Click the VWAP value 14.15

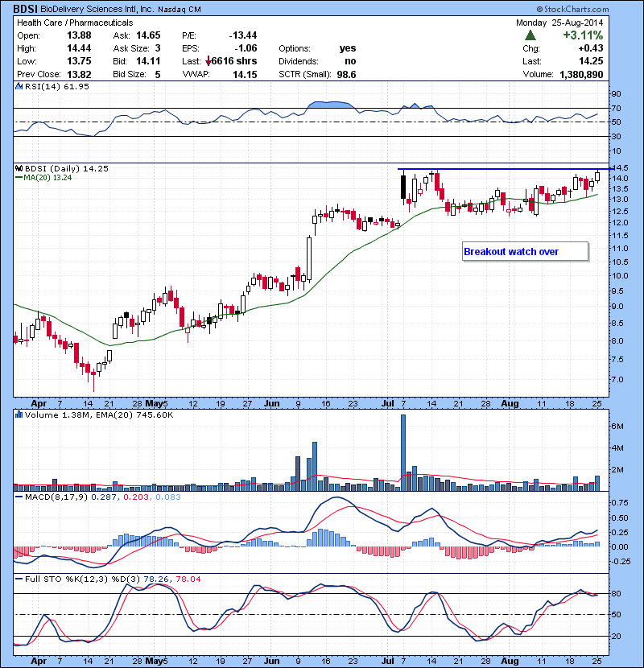[x=245, y=75]
